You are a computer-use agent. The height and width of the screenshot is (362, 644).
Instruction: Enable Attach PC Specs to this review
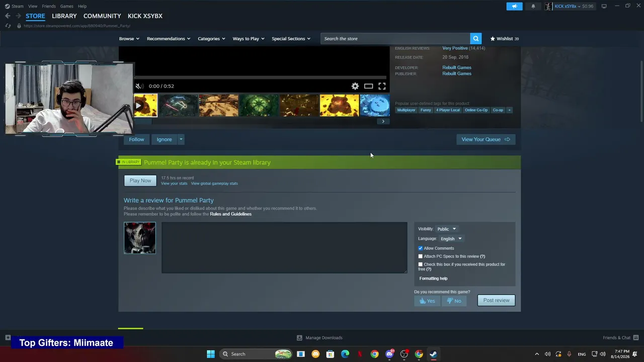coord(421,256)
